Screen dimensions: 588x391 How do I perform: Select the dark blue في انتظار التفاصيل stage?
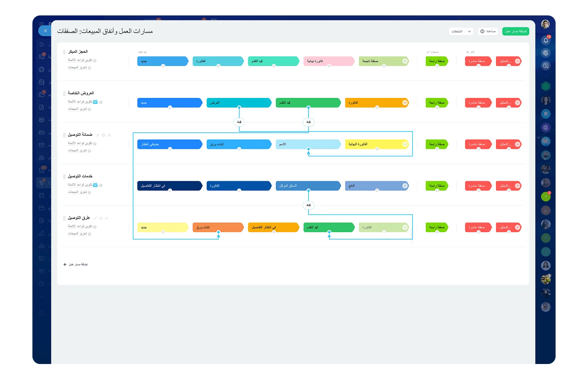point(169,186)
